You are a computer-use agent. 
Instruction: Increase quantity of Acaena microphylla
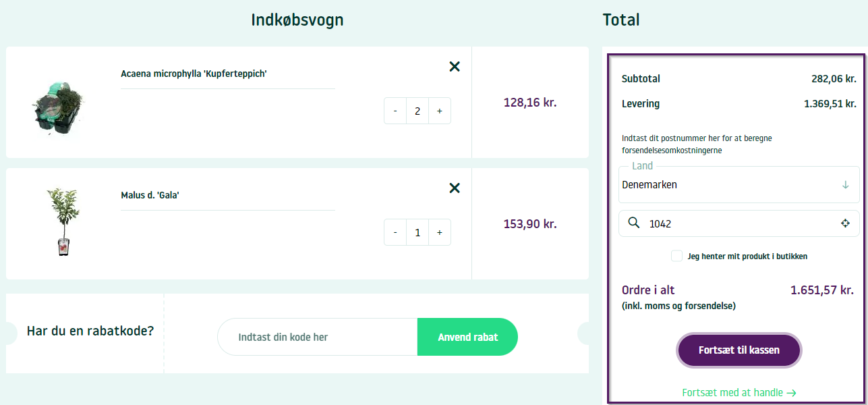tap(439, 111)
